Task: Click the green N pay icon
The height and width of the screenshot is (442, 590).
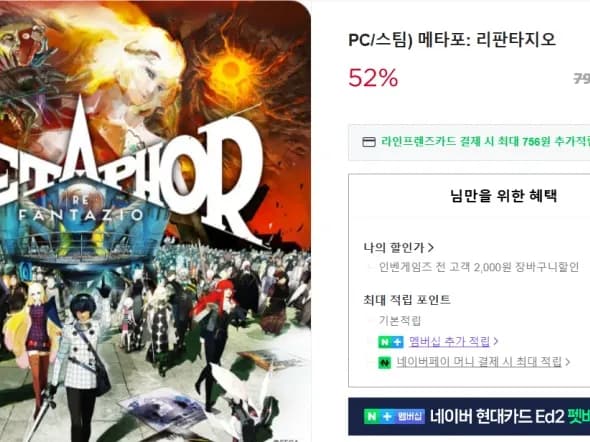Action: coord(384,363)
